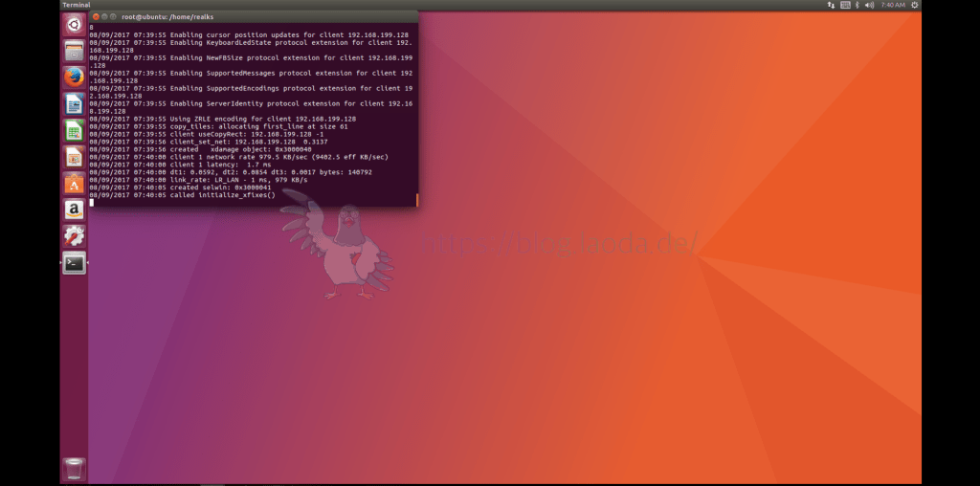Image resolution: width=980 pixels, height=486 pixels.
Task: Click the Terminal title in top panel
Action: tap(77, 5)
